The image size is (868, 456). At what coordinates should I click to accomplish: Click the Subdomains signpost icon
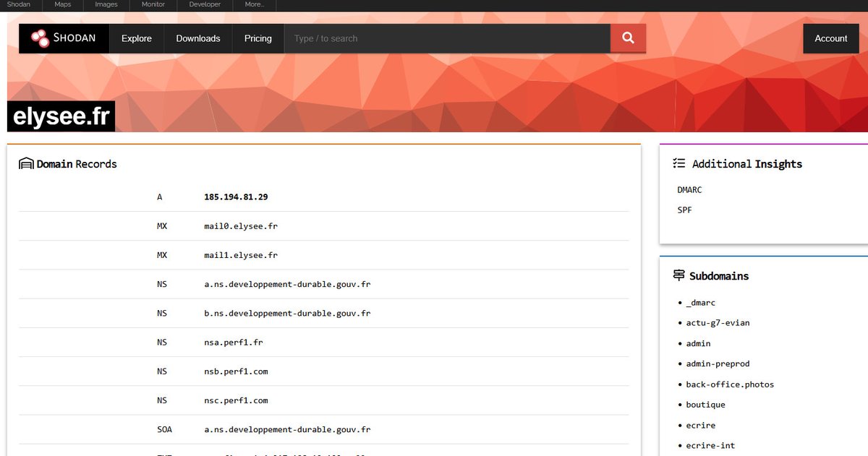coord(678,276)
